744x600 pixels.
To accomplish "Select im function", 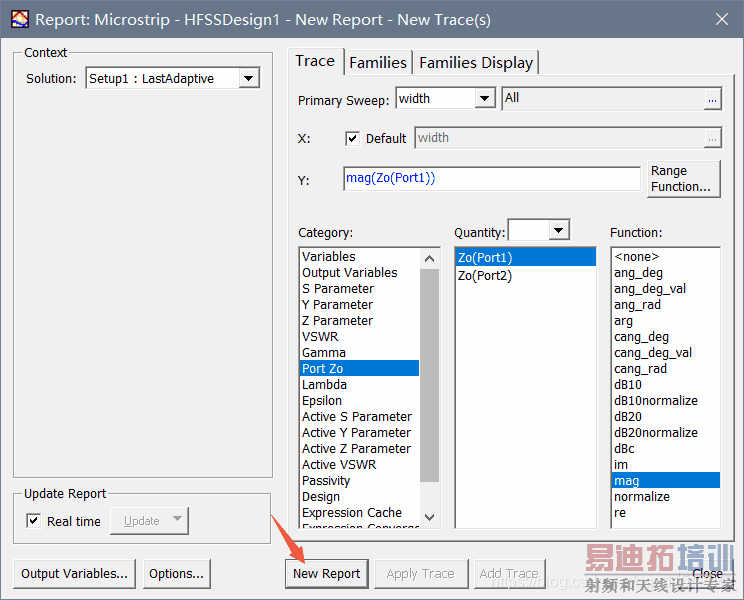I will tap(665, 465).
